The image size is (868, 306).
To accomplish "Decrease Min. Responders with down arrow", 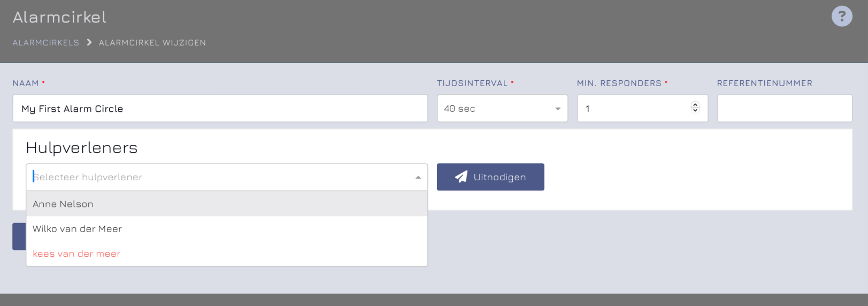I will [695, 110].
